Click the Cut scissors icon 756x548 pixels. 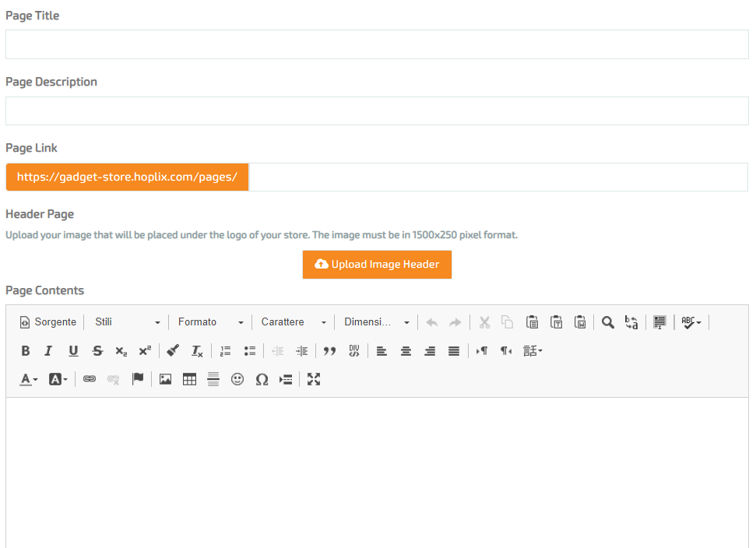point(484,322)
